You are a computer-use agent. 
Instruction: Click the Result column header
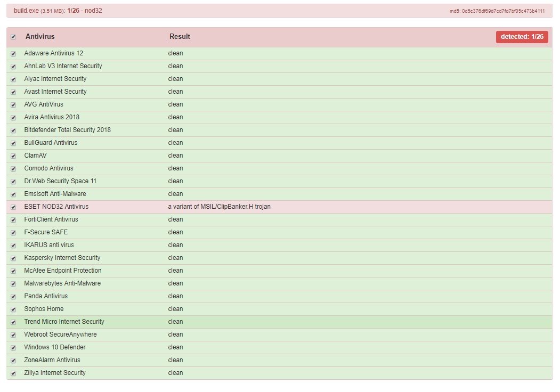pos(180,37)
